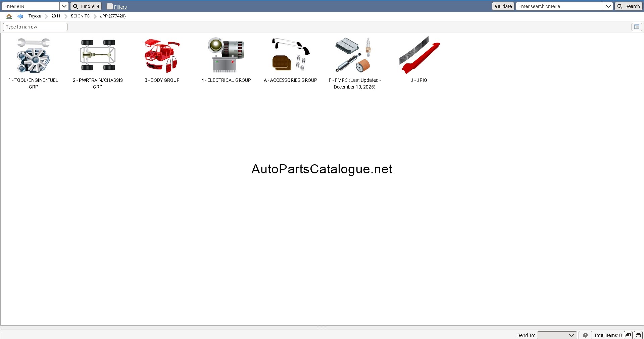644x339 pixels.
Task: Select the SCION TC breadcrumb item
Action: 80,16
